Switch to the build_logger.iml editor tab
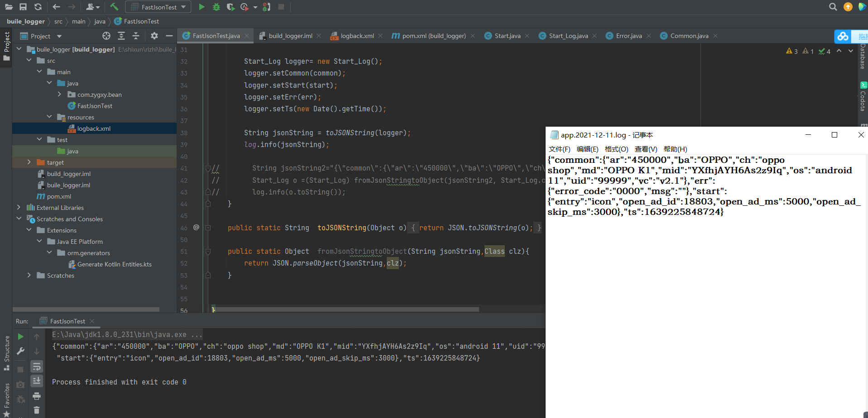 [290, 36]
